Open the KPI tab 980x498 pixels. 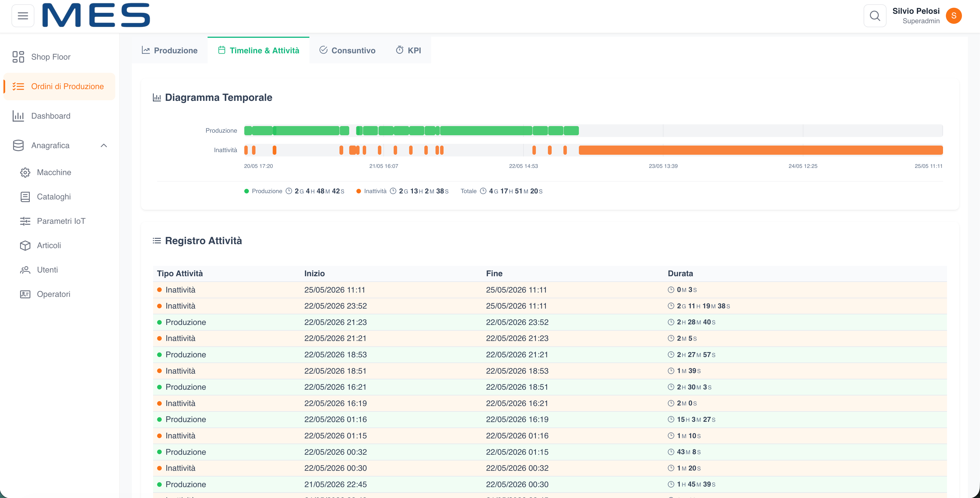coord(408,50)
